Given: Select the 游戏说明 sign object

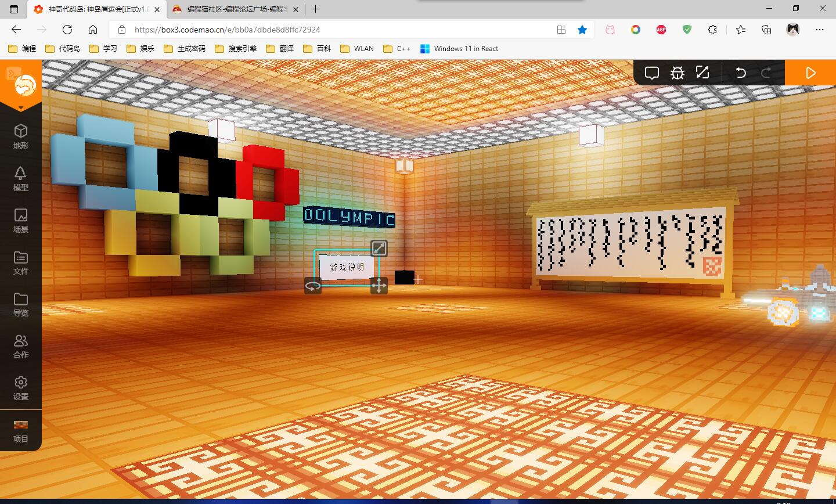Looking at the screenshot, I should tap(347, 267).
